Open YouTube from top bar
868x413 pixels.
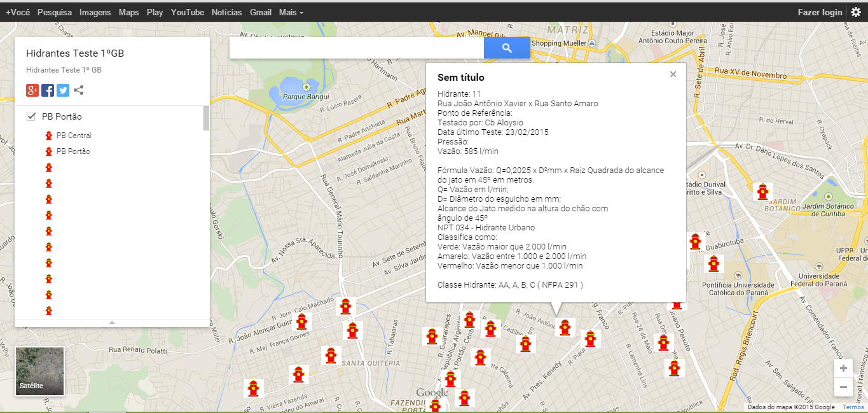click(188, 12)
